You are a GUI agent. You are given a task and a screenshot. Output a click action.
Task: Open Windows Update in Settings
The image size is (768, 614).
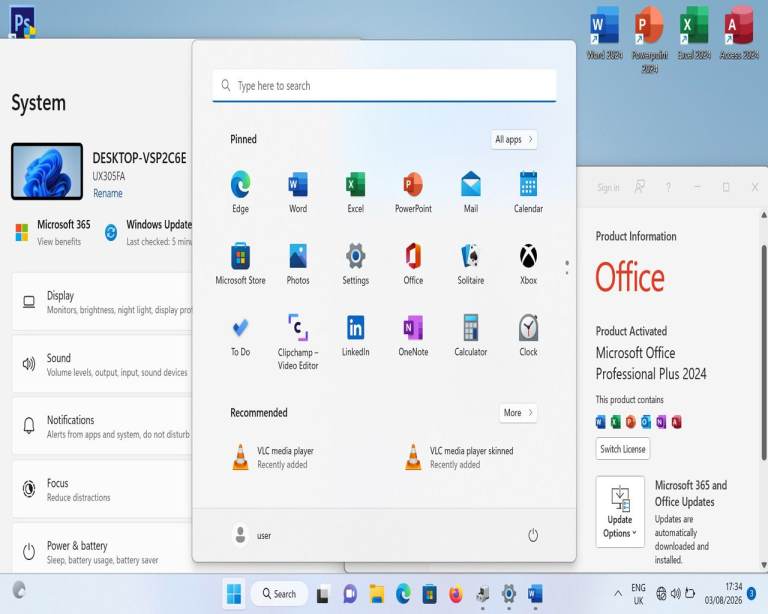pyautogui.click(x=149, y=233)
